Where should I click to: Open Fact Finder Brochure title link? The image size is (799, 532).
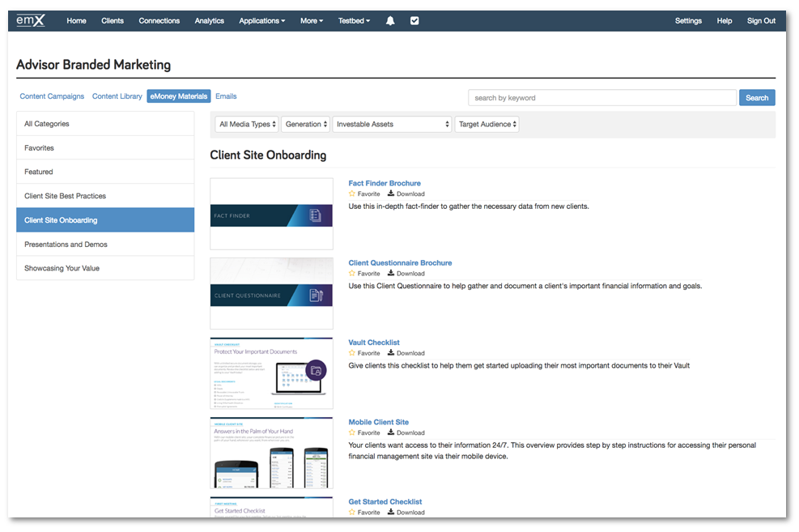tap(385, 183)
